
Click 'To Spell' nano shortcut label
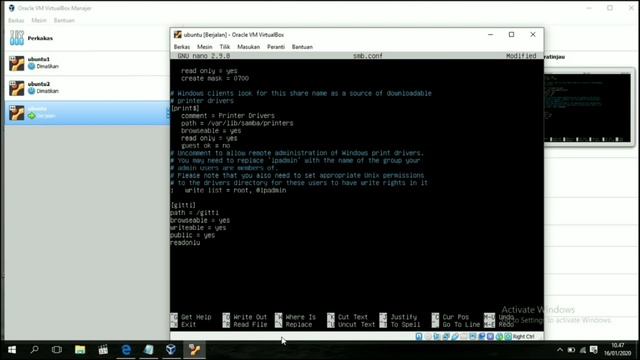[x=405, y=325]
